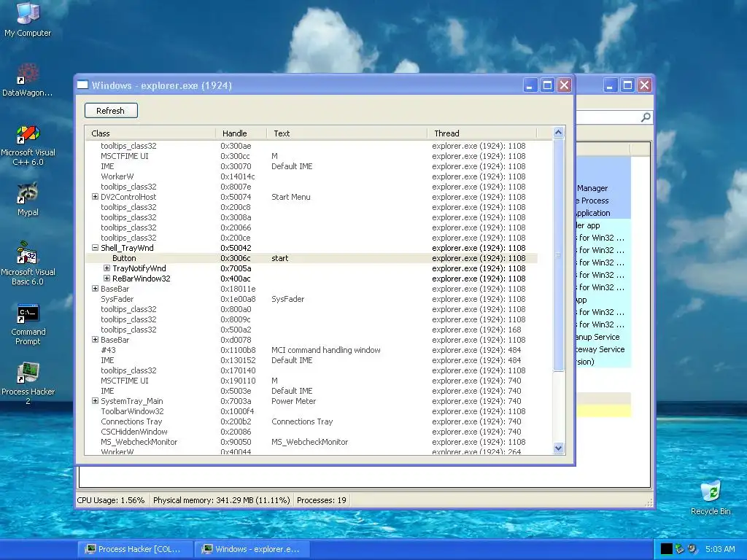Click the search magnifier in Process Hacker window

coord(646,117)
